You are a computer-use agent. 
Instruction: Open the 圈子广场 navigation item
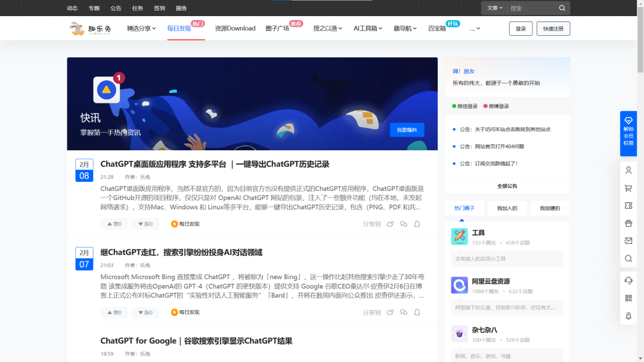(277, 29)
